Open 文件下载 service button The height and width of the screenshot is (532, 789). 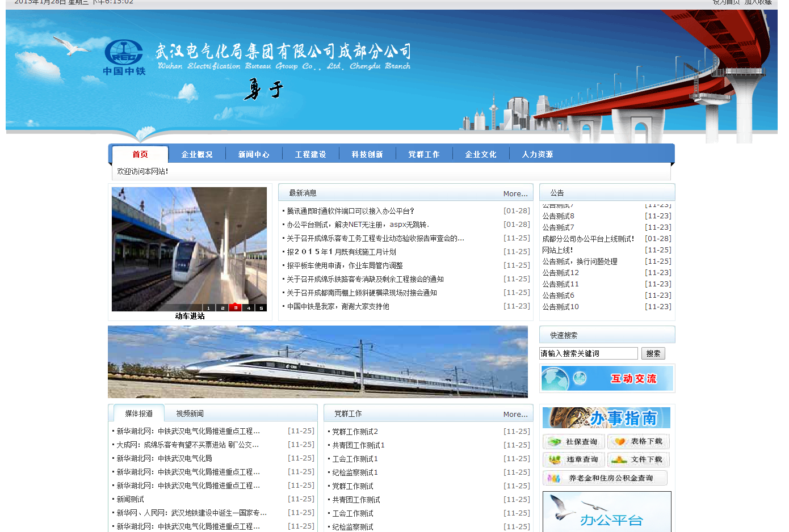(x=639, y=459)
